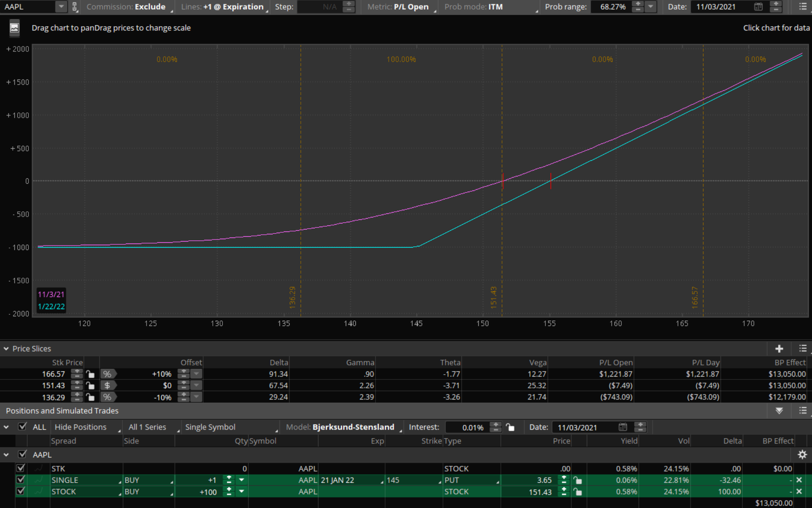The width and height of the screenshot is (812, 508).
Task: Open the AAPL symbol dropdown arrow
Action: [61, 7]
